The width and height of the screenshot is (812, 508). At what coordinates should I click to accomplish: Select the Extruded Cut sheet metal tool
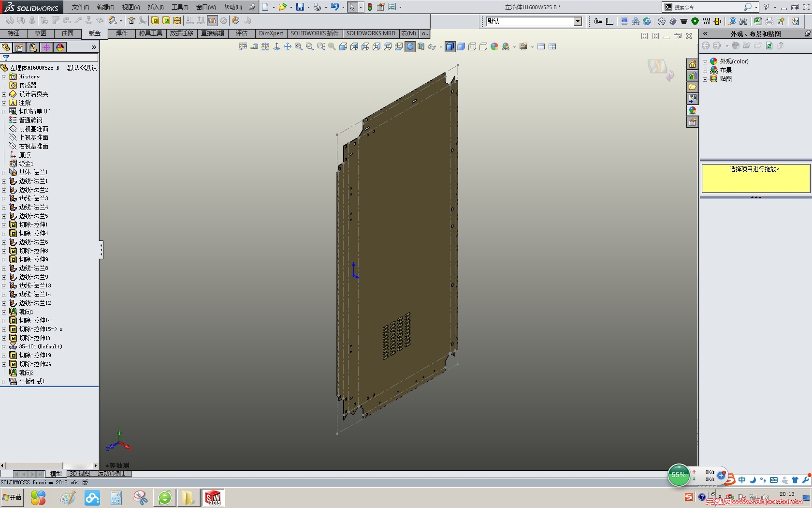point(155,20)
